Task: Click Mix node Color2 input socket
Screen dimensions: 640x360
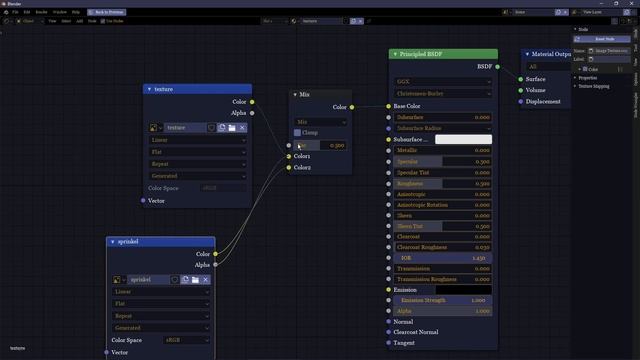Action: [x=289, y=167]
